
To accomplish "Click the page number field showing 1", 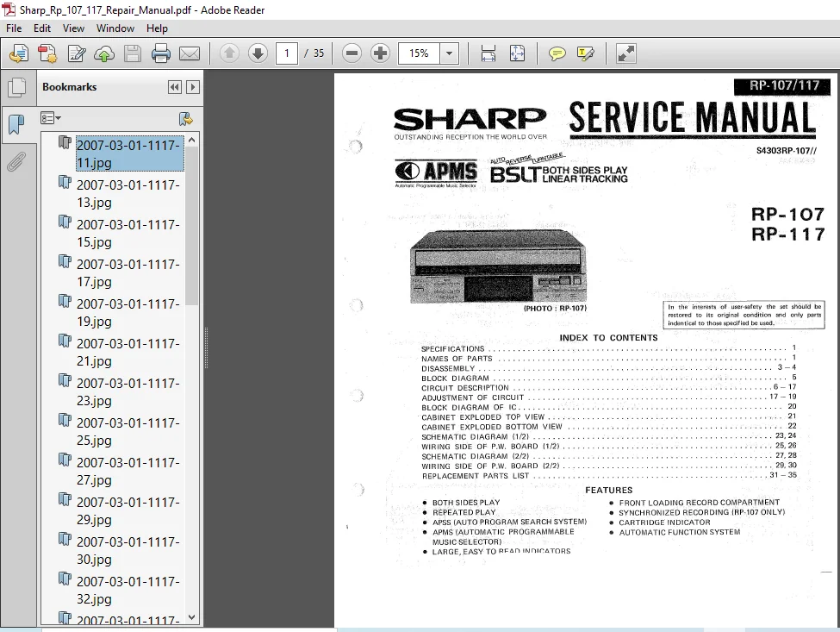I will (287, 53).
